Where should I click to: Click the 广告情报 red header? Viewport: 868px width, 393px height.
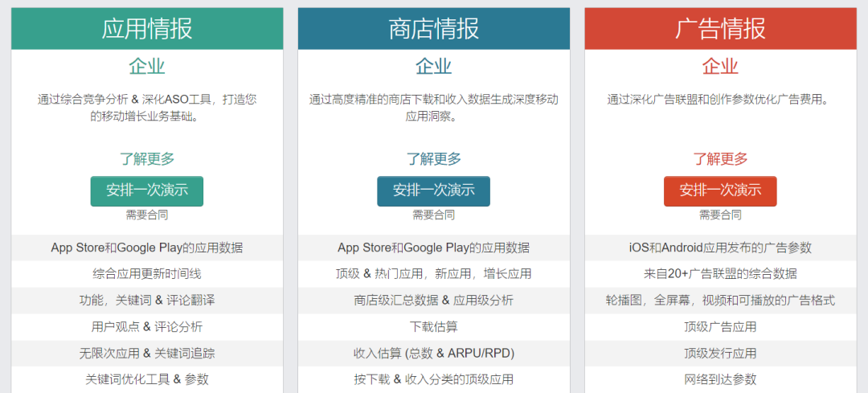point(721,29)
